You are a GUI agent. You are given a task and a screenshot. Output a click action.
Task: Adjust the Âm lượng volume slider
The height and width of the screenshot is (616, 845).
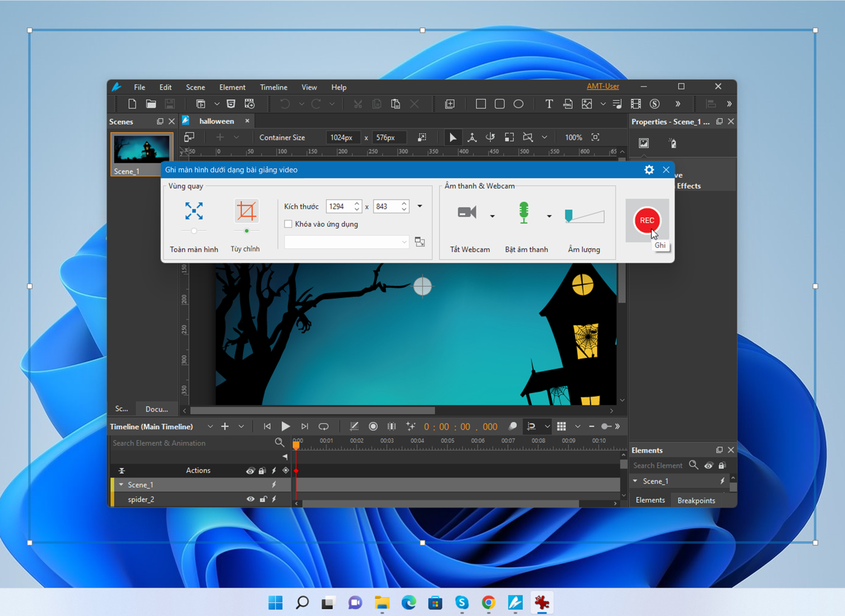pyautogui.click(x=584, y=216)
